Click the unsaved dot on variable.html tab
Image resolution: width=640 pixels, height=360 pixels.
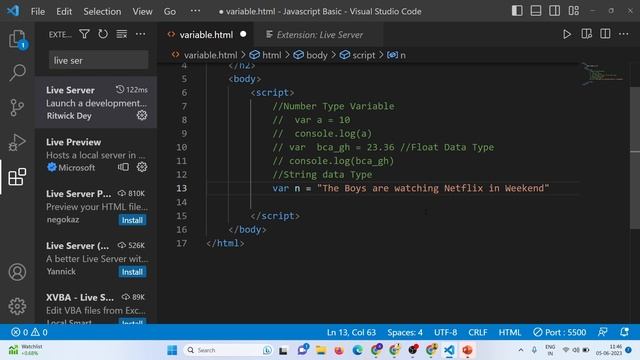tap(243, 34)
